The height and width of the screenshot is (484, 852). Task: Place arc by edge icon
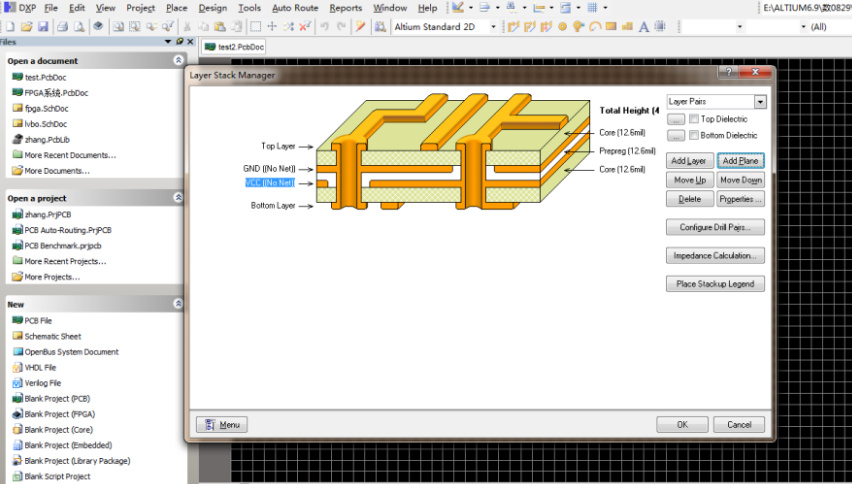click(x=595, y=27)
